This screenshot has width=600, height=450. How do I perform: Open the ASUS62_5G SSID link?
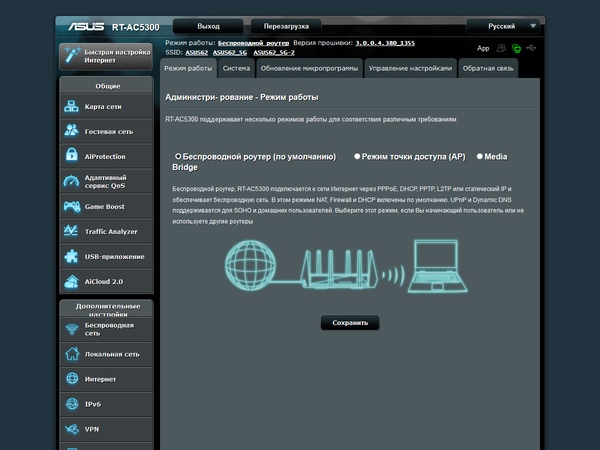pos(230,52)
